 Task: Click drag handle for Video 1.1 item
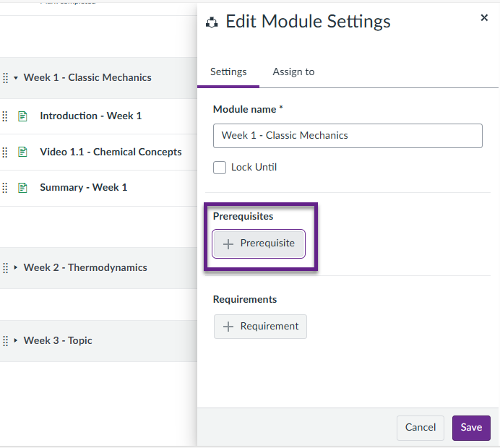[x=5, y=152]
